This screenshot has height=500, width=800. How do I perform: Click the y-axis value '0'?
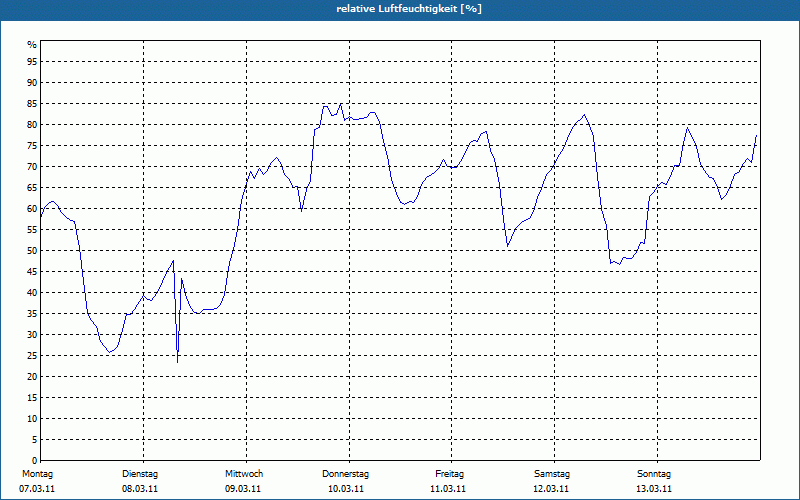pos(35,461)
